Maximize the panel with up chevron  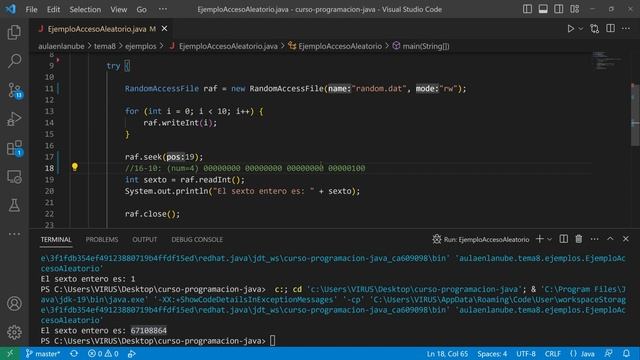[x=610, y=239]
